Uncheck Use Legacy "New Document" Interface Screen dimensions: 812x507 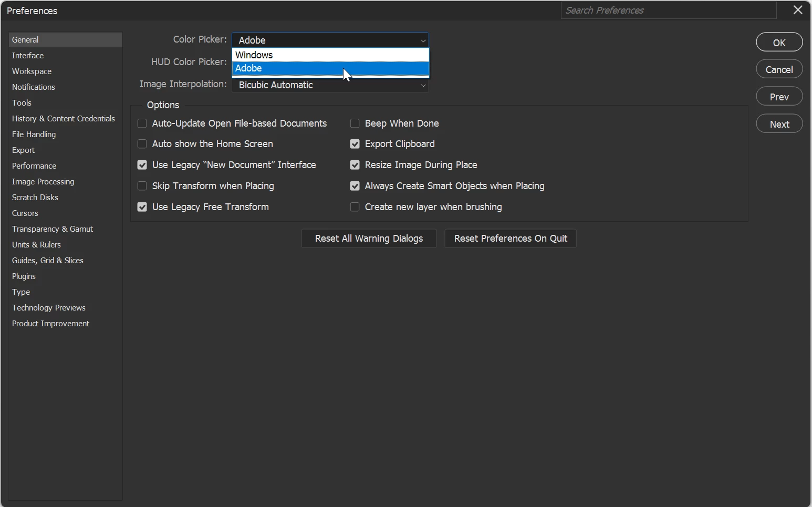(x=142, y=165)
